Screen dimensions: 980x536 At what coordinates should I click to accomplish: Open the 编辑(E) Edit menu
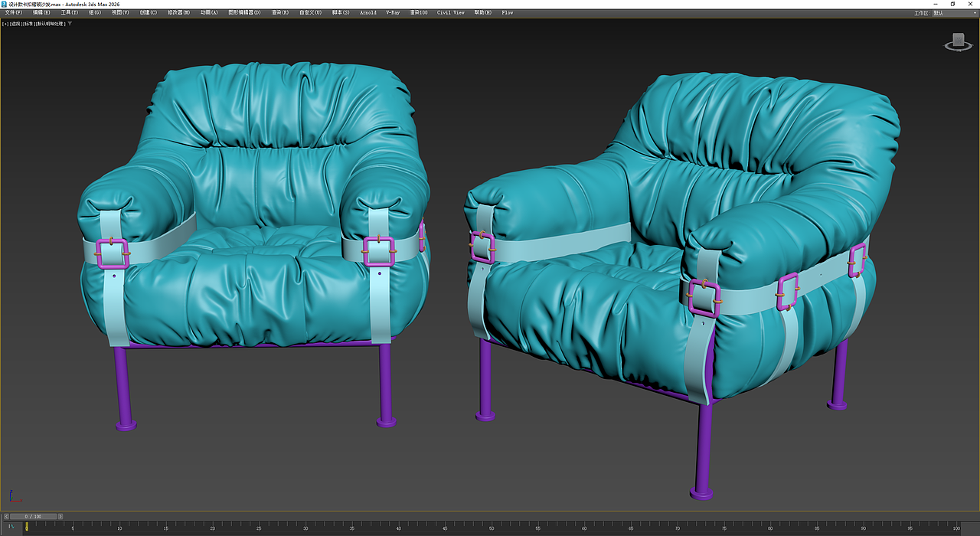click(x=41, y=13)
